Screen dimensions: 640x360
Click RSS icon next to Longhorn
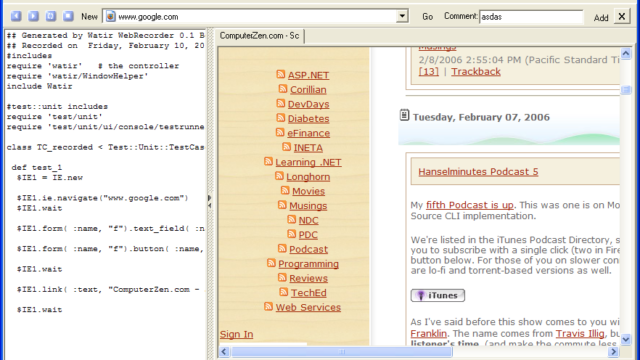click(x=279, y=176)
